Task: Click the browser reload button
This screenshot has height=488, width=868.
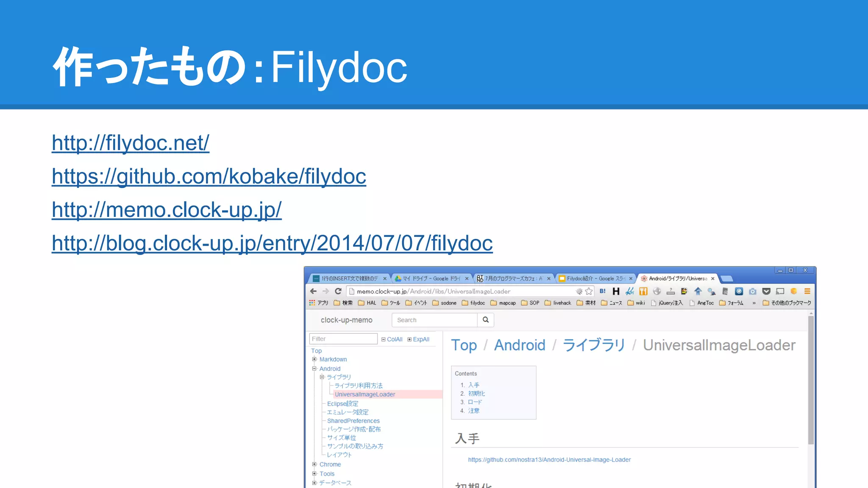Action: [338, 291]
